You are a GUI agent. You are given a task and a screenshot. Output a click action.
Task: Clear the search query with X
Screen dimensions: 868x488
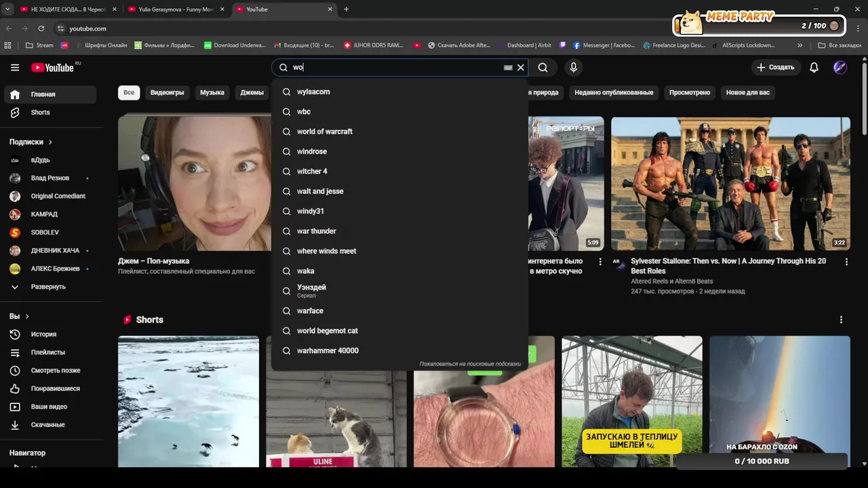pos(521,68)
